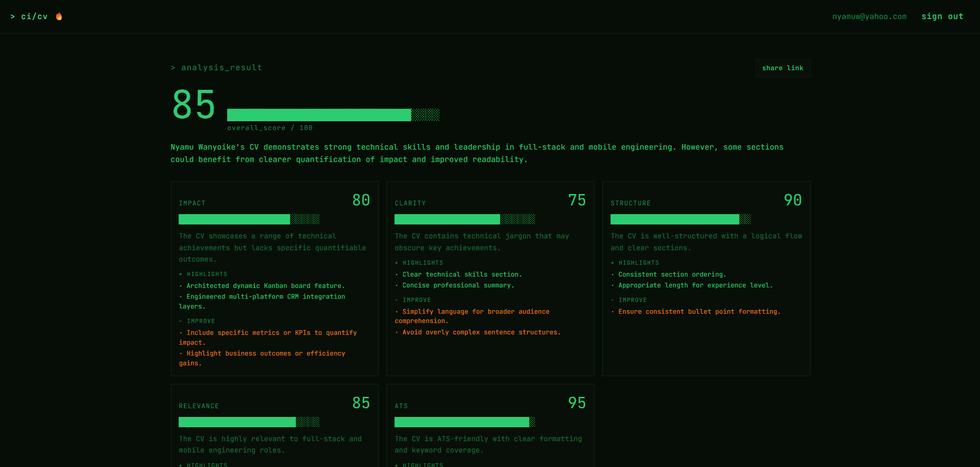Screen dimensions: 980x467
Task: Click the overall_score / 100 label
Action: tap(270, 128)
